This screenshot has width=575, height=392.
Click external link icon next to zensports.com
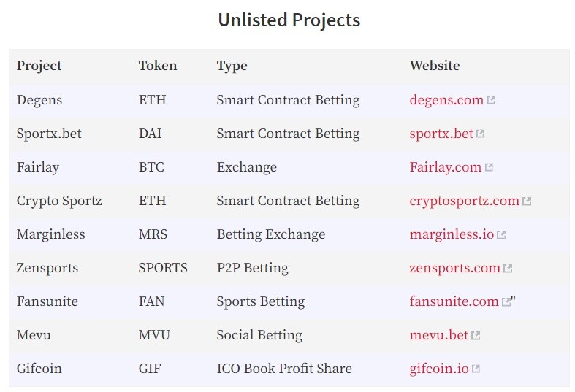click(x=508, y=269)
